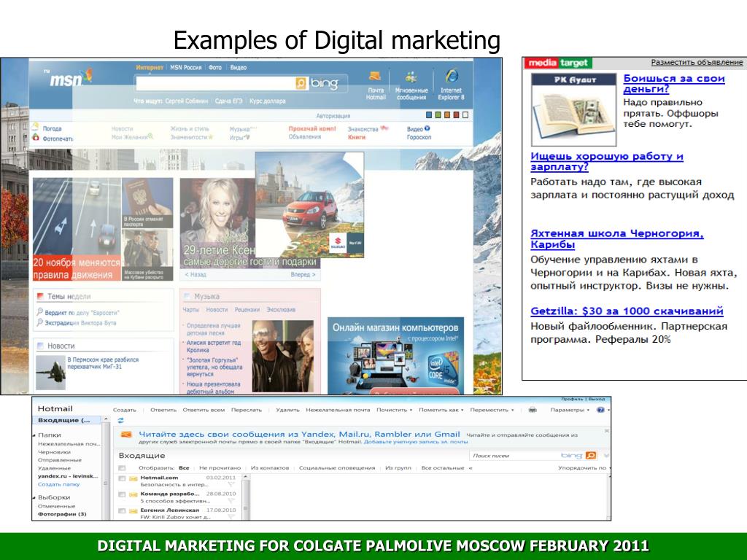Click the Фотопечать icon
747x560 pixels.
[x=35, y=138]
